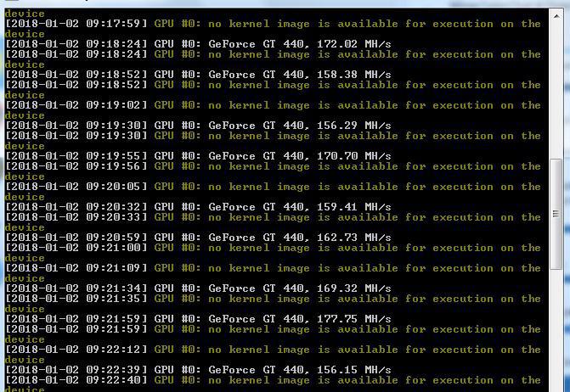
Task: Click the 156.15 MH/s hashrate line
Action: pyautogui.click(x=199, y=369)
